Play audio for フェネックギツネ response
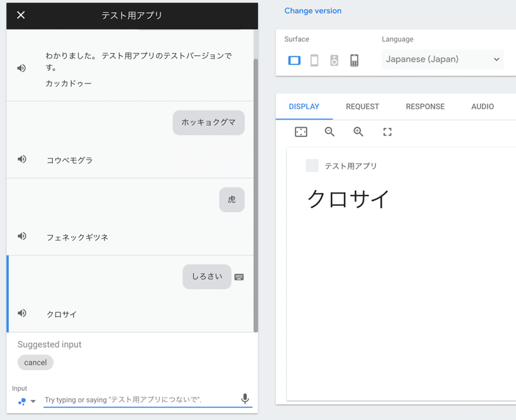Viewport: 516px width, 420px height. [x=22, y=236]
